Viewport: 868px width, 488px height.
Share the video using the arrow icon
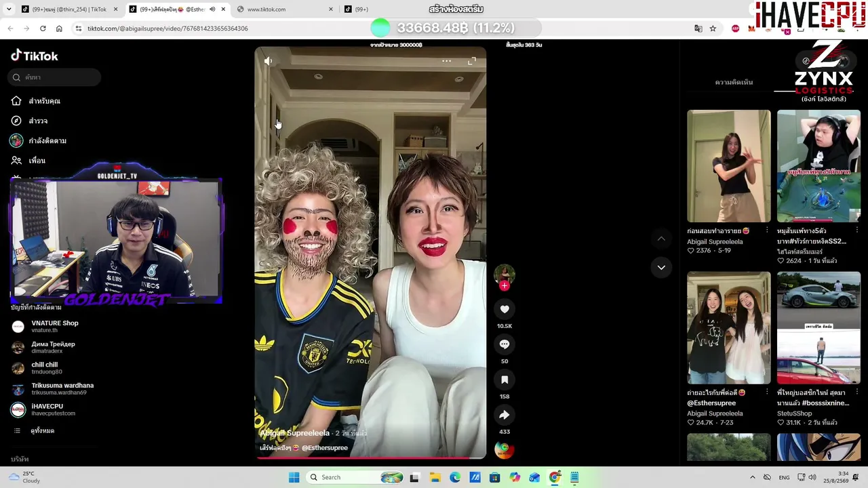tap(505, 415)
